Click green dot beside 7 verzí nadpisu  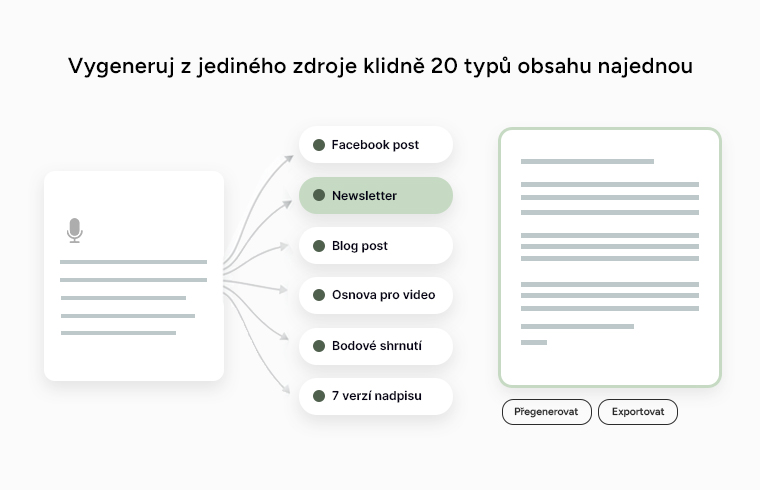pos(319,396)
